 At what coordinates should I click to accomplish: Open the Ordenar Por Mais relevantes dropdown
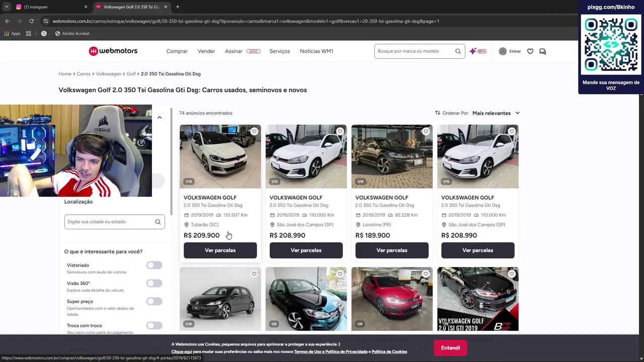click(x=496, y=113)
